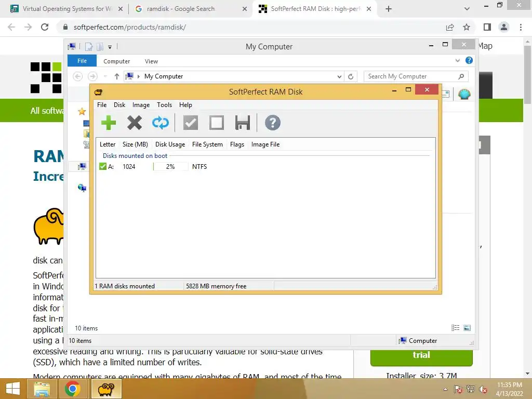Save image with the floppy disk icon
The image size is (532, 399).
point(242,123)
